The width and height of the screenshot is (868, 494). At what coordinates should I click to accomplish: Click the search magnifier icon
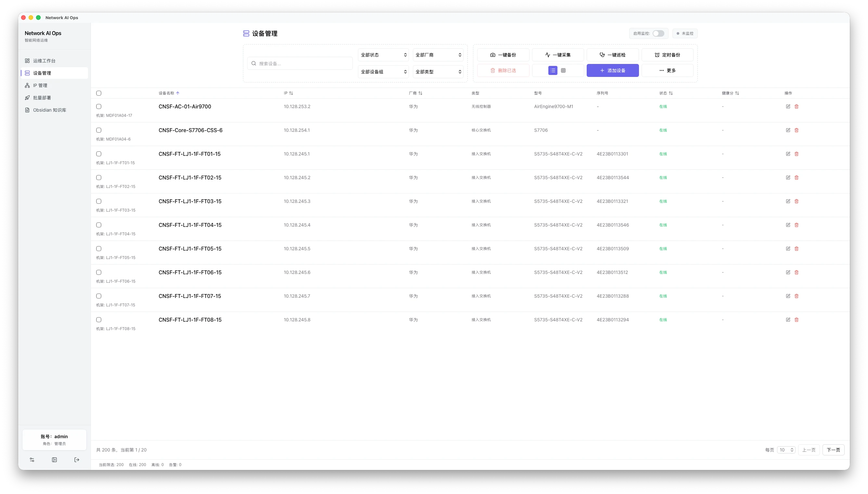coord(254,63)
